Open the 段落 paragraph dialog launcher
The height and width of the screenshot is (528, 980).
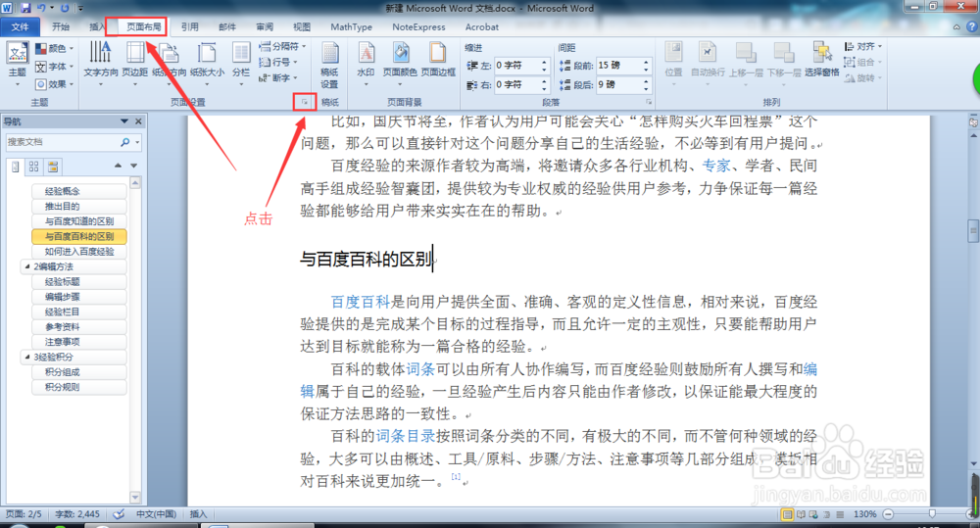tap(649, 102)
